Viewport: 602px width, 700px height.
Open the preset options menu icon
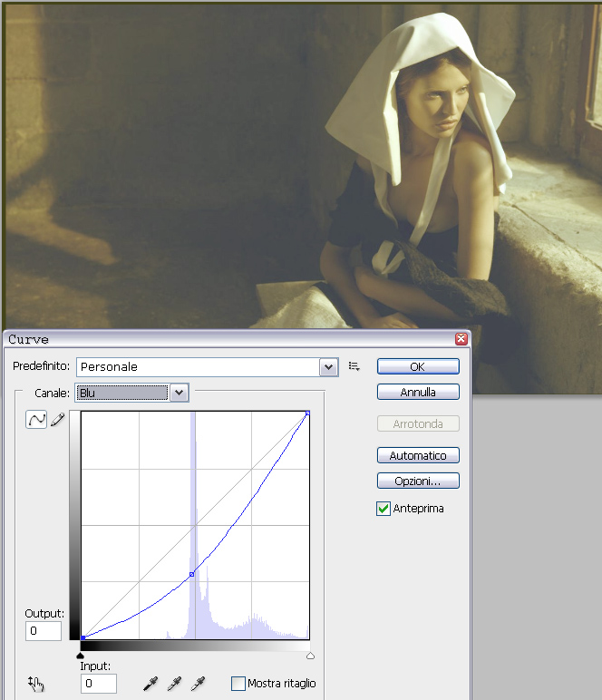pos(354,366)
